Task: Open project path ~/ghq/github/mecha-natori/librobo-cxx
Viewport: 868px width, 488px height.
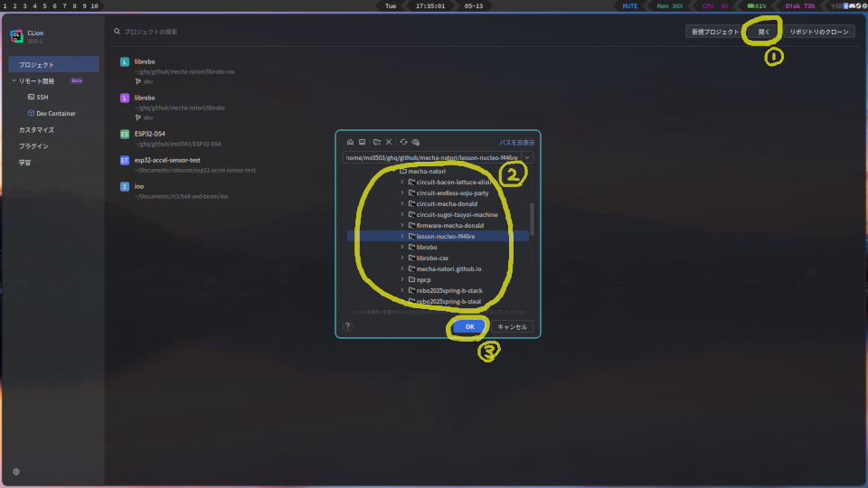Action: tap(184, 72)
